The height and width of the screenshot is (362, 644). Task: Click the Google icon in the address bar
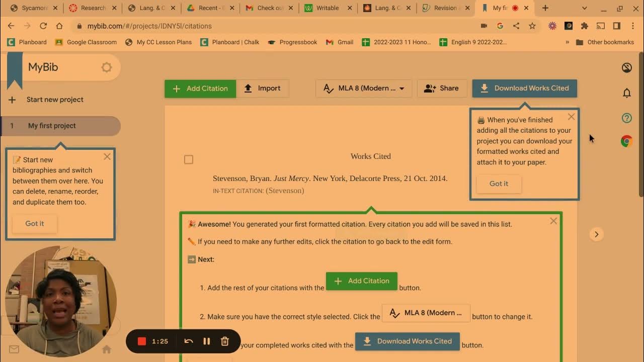[x=500, y=26]
